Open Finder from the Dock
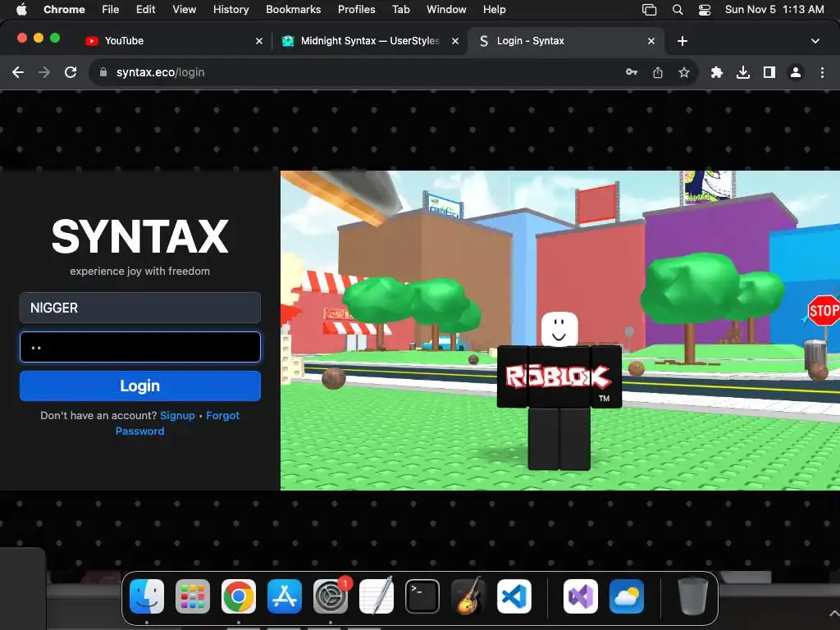The image size is (840, 630). [147, 596]
